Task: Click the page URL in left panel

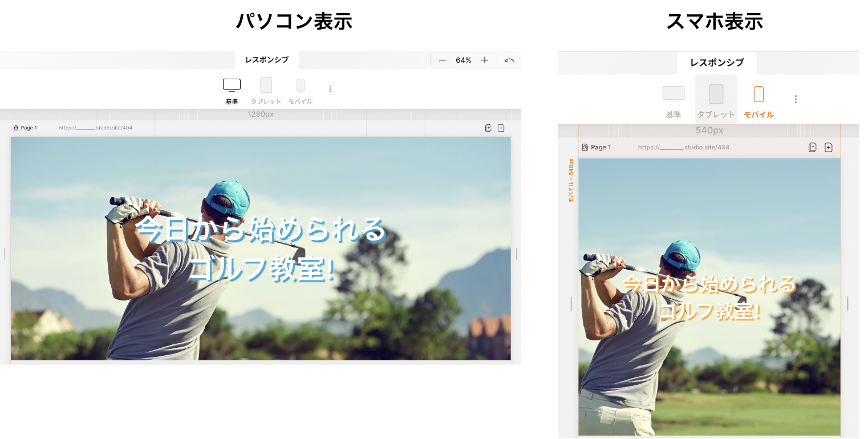Action: tap(95, 128)
